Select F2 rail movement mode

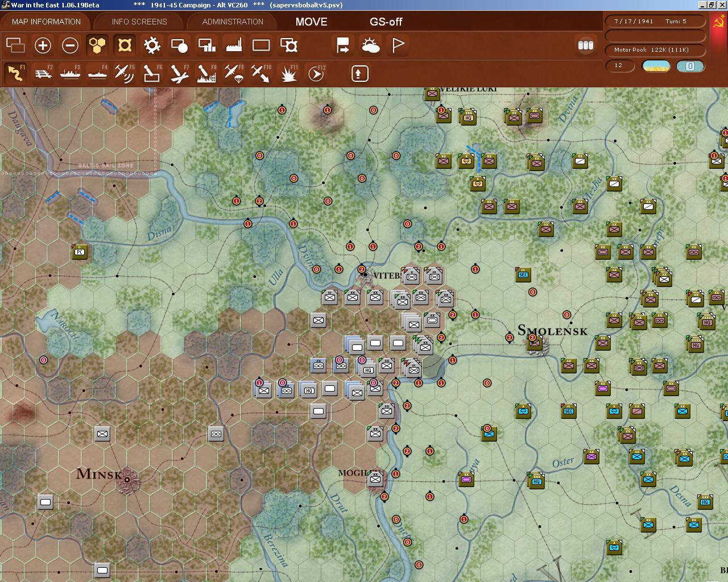click(x=43, y=73)
